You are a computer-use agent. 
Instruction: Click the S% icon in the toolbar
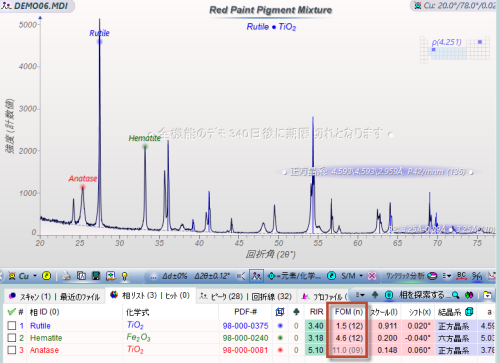[477, 276]
